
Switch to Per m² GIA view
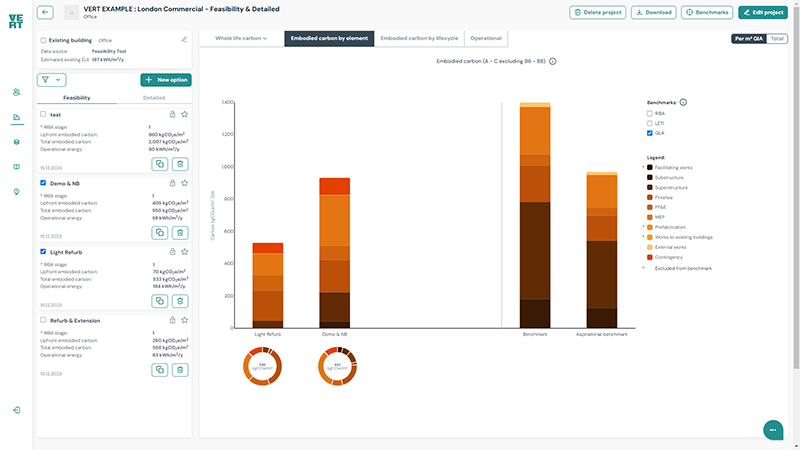coord(749,38)
